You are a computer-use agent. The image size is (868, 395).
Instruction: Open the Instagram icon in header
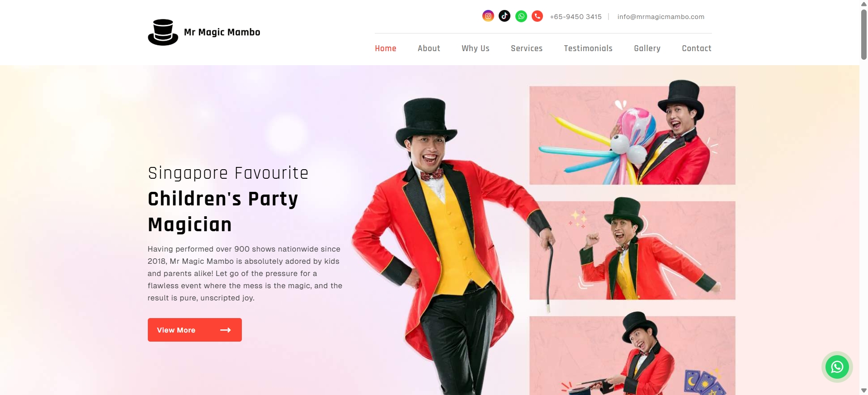click(488, 16)
